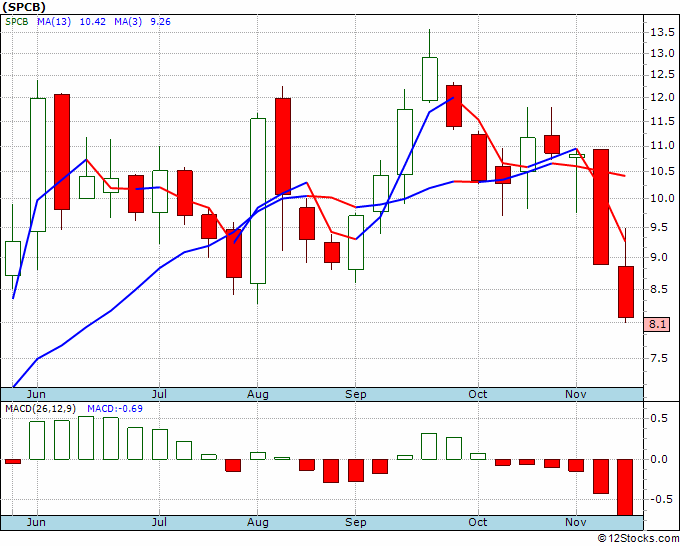Click the 12.0 price axis label
Screen dimensions: 680x546
[662, 98]
